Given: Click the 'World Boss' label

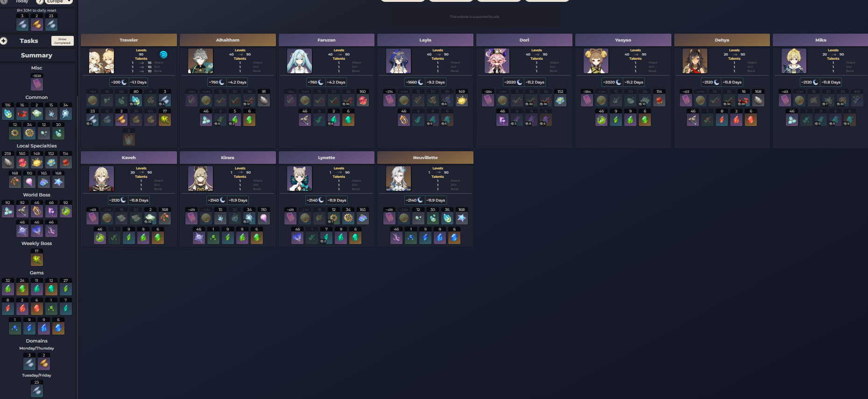Looking at the screenshot, I should pos(37,195).
